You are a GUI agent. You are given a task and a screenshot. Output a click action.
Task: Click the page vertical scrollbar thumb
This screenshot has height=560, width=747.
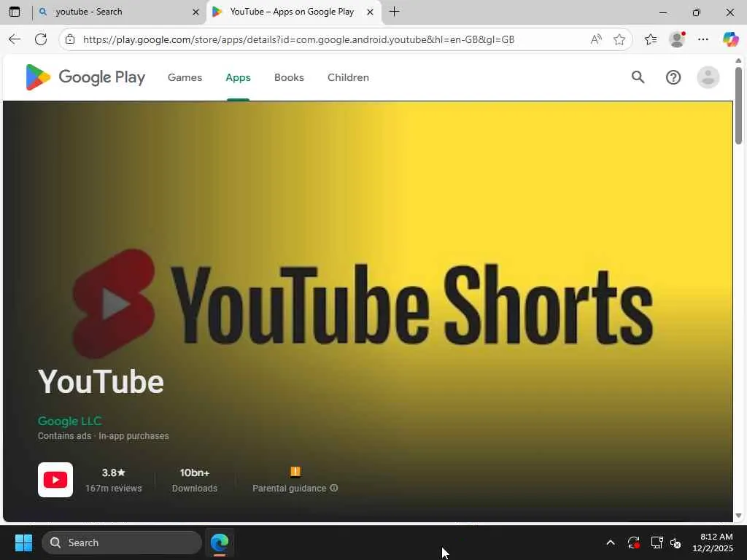[x=738, y=105]
